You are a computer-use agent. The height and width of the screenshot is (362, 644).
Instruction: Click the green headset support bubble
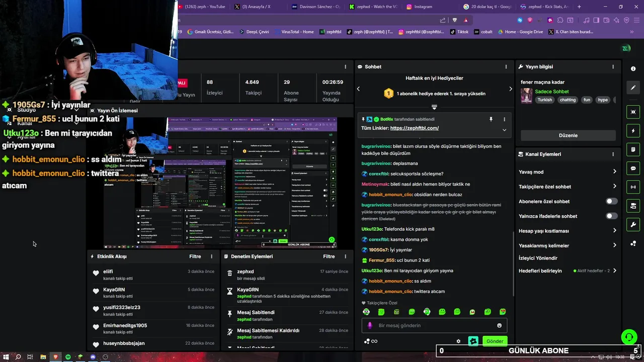click(629, 337)
